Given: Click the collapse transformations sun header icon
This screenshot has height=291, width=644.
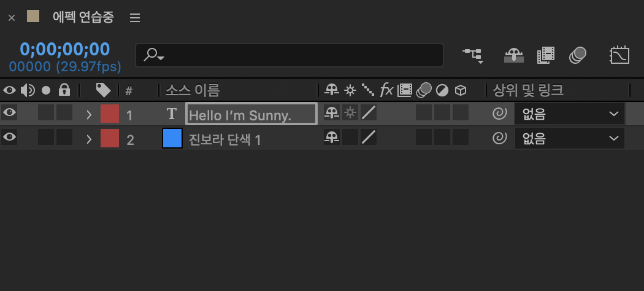Looking at the screenshot, I should (350, 90).
